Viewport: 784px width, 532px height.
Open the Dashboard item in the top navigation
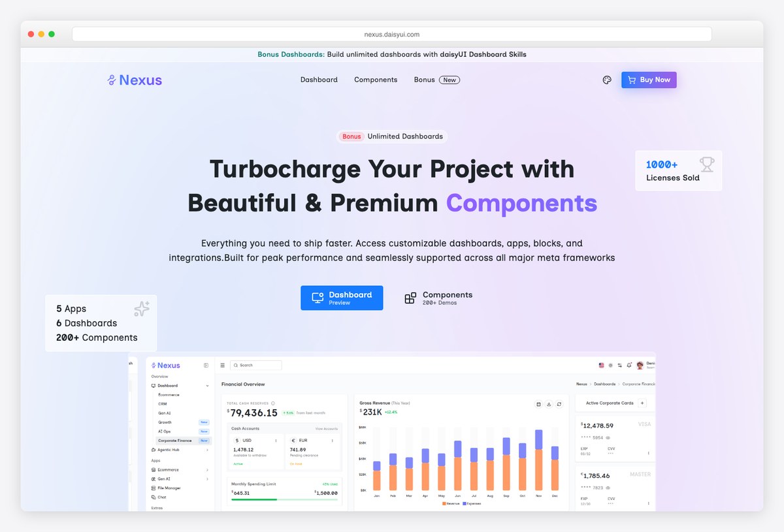tap(319, 80)
